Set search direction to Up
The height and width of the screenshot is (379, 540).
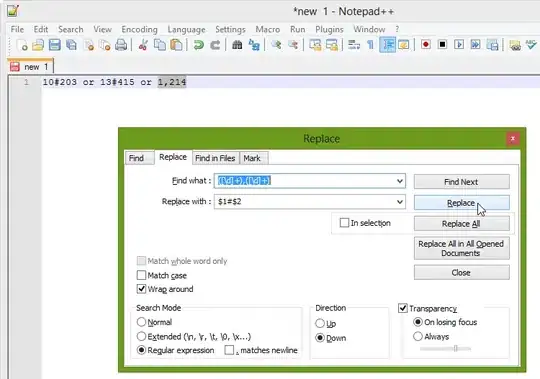(x=320, y=323)
